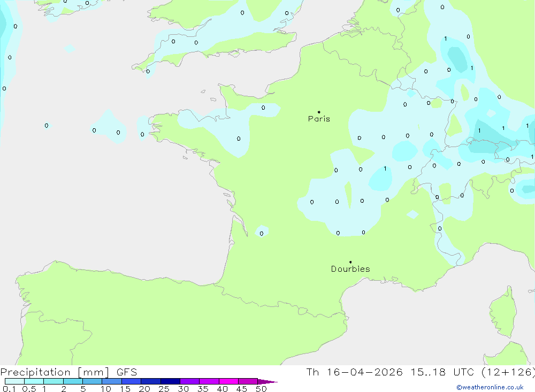Select the GFS model label
The width and height of the screenshot is (535, 392).
coord(126,372)
